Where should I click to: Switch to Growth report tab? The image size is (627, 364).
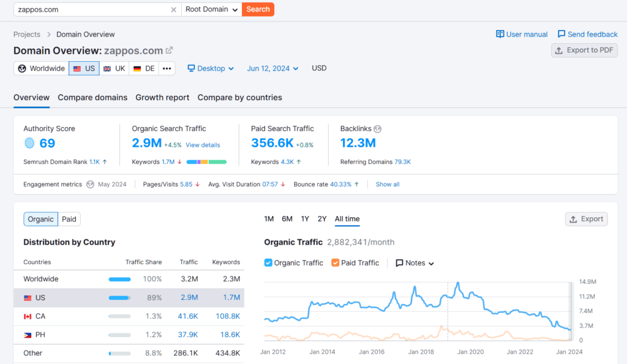pos(162,97)
